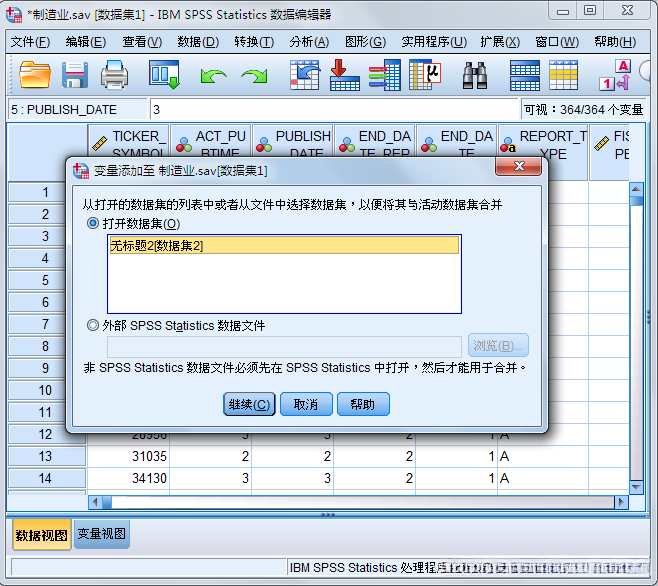This screenshot has width=658, height=586.
Task: Click 可视：364/364 个变量 indicator
Action: point(583,110)
